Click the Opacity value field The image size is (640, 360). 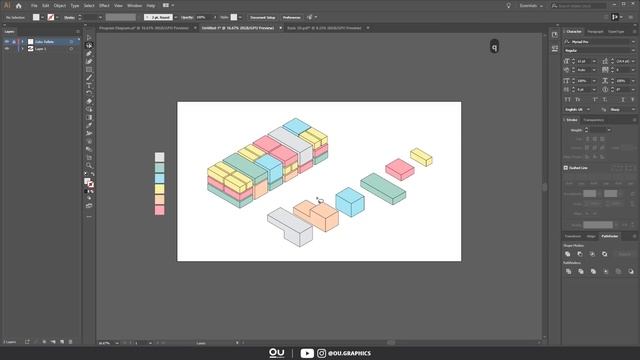pyautogui.click(x=203, y=18)
